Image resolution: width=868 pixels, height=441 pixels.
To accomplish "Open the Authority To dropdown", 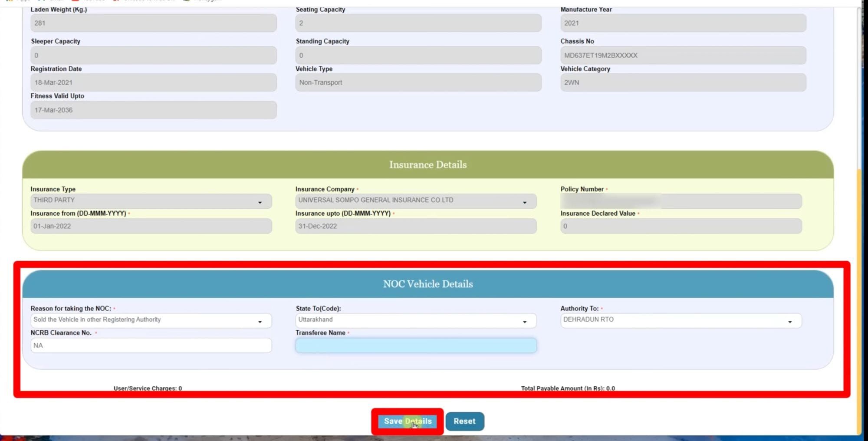I will [681, 320].
